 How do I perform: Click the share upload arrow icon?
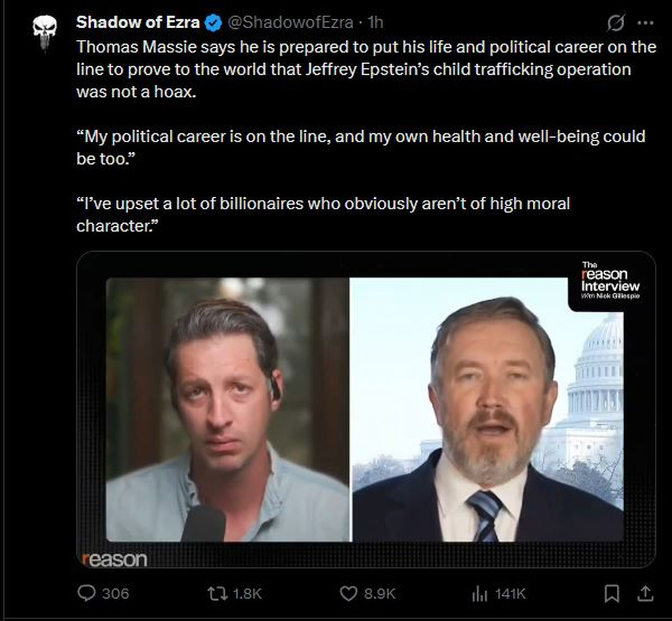point(645,593)
